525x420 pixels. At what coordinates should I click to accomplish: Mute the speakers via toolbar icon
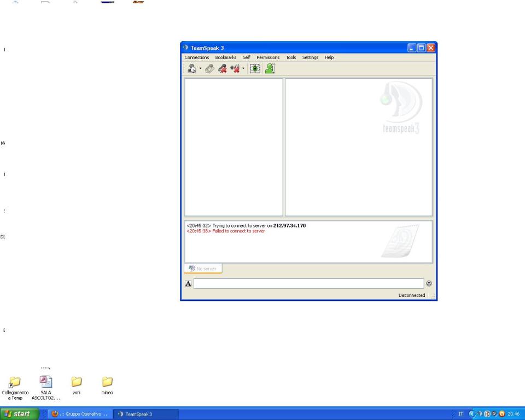pyautogui.click(x=236, y=69)
